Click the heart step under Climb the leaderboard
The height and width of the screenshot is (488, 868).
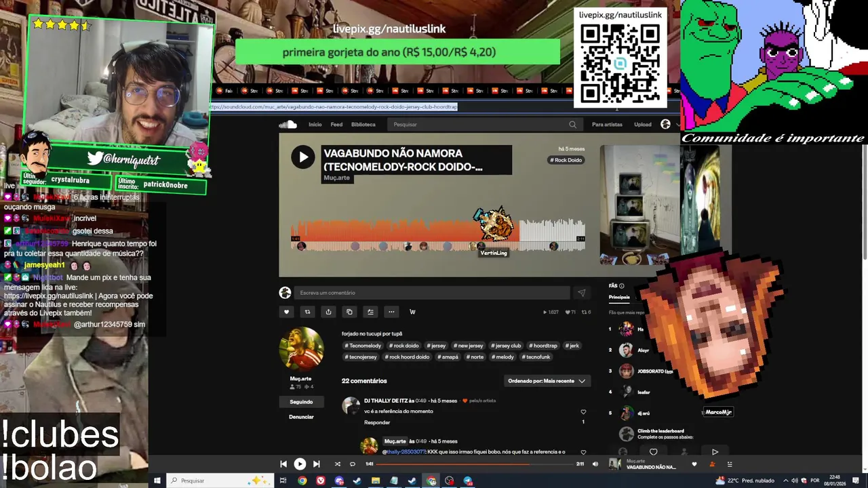coord(653,452)
